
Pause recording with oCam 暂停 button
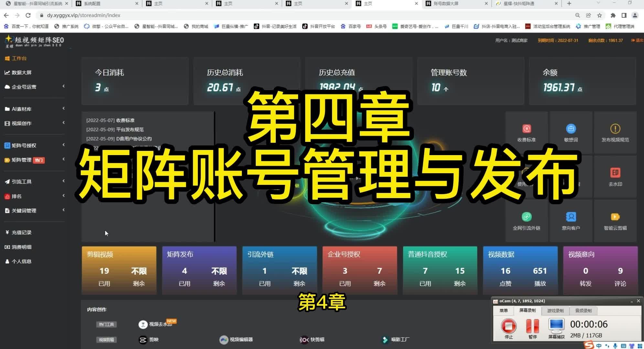point(532,326)
